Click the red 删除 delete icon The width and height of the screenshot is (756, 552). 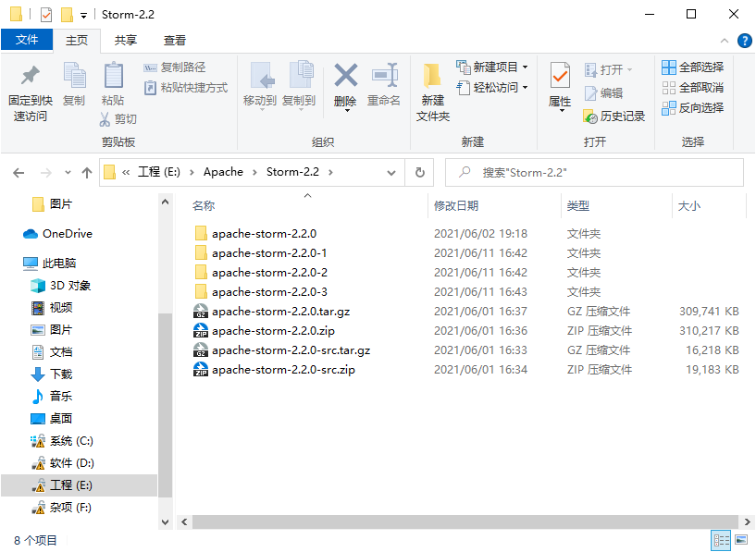click(345, 76)
